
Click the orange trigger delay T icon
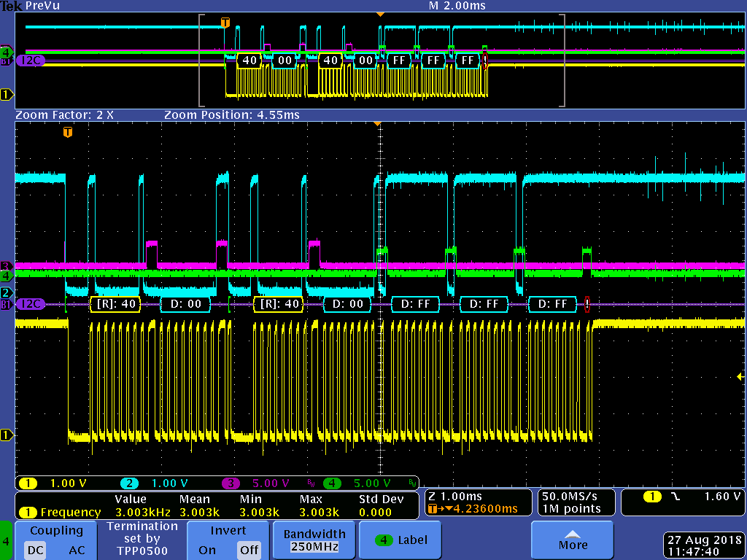click(433, 509)
